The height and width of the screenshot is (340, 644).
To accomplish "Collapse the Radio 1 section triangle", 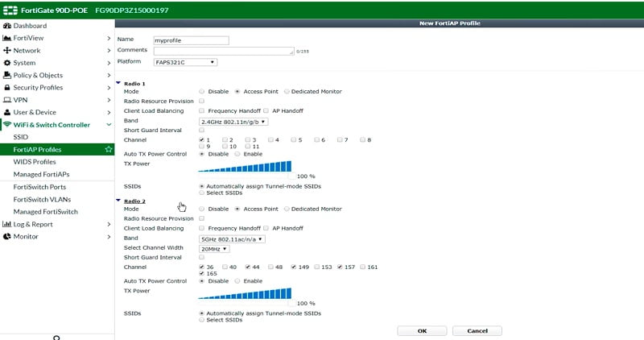I will tap(118, 83).
